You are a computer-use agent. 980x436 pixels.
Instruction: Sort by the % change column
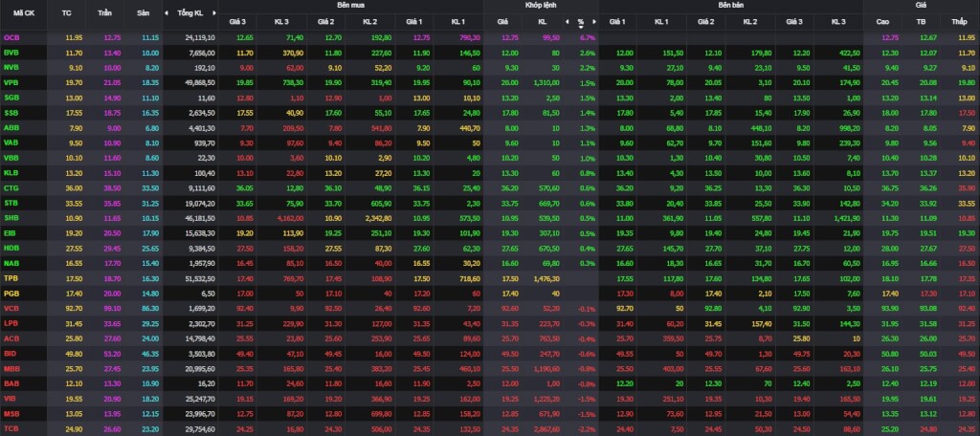(x=581, y=22)
